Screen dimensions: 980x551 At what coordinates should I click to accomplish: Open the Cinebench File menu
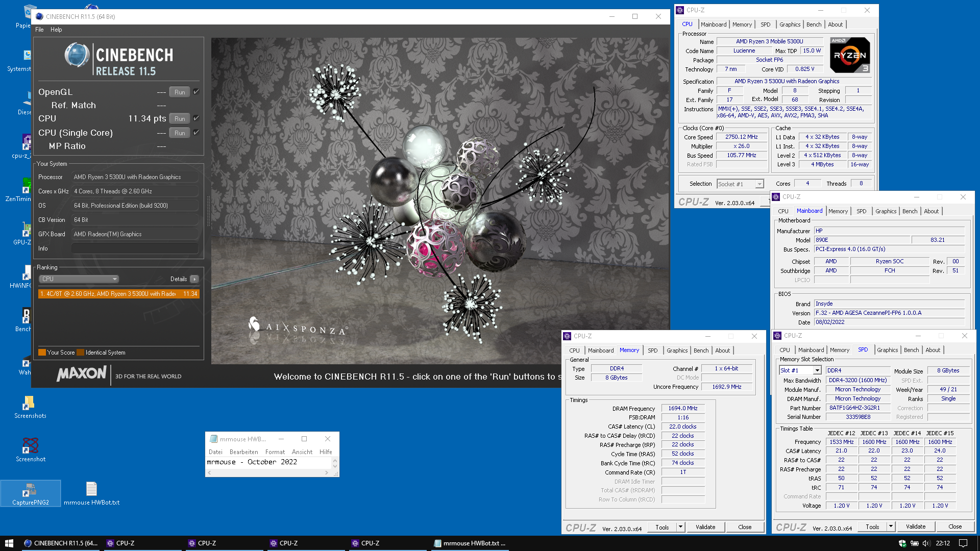(x=39, y=30)
